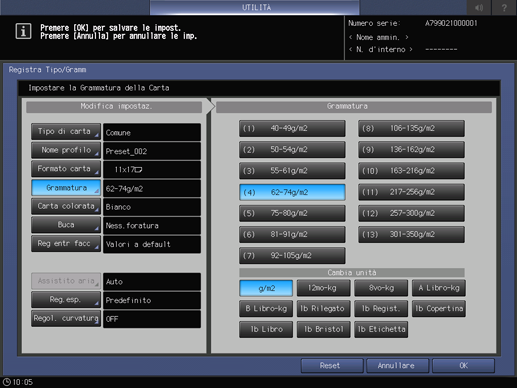
Task: Click the Cambia unità header
Action: click(352, 273)
